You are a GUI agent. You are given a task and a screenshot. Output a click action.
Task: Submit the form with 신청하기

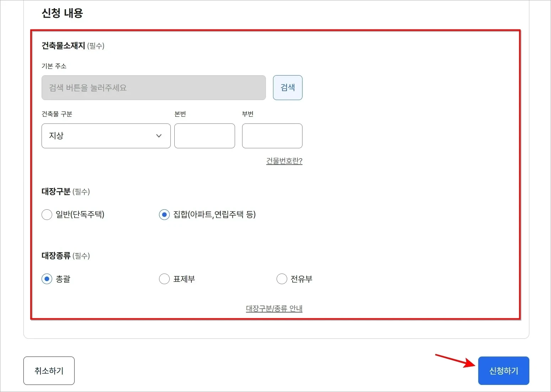click(x=503, y=370)
